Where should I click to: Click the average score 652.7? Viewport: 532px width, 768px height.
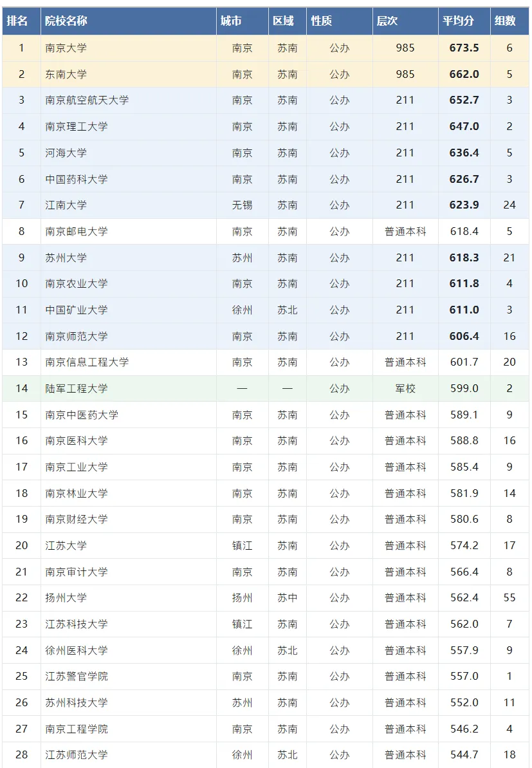point(464,100)
